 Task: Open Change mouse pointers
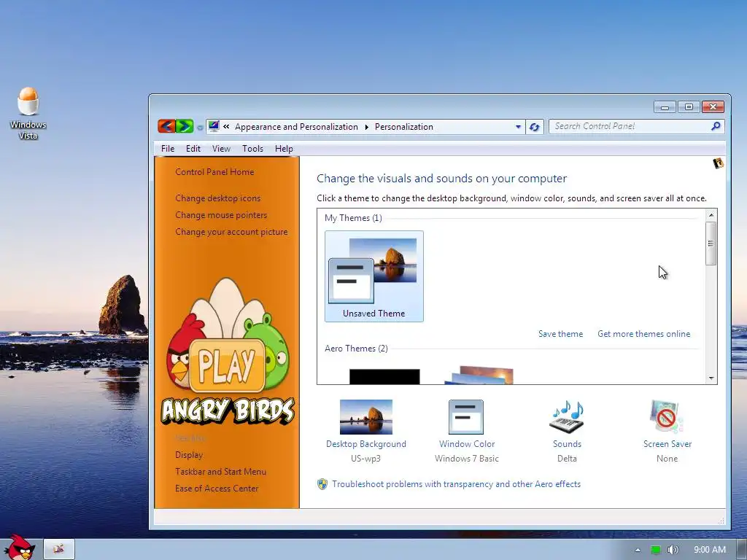[x=221, y=215]
